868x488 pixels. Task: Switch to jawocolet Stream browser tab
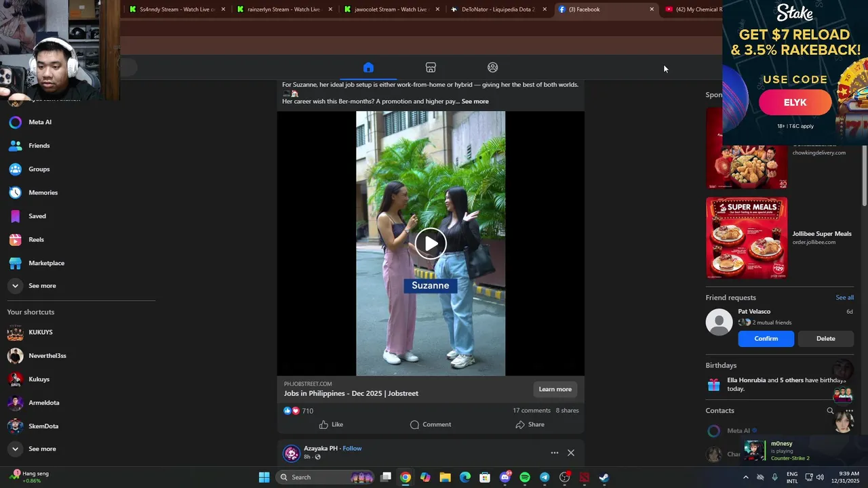pos(392,9)
